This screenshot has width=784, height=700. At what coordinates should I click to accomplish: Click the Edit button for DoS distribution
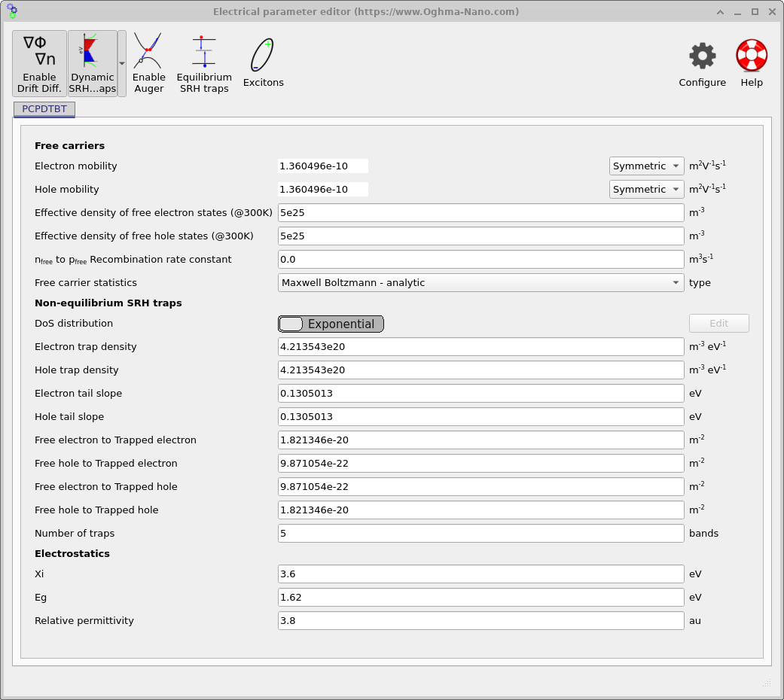pyautogui.click(x=718, y=324)
